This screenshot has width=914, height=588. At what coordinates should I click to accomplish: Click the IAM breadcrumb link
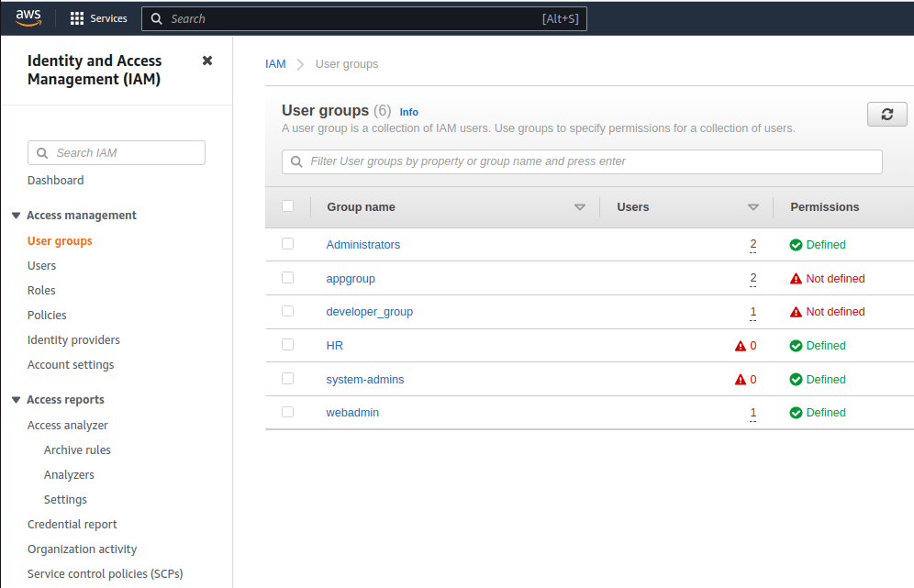point(275,64)
